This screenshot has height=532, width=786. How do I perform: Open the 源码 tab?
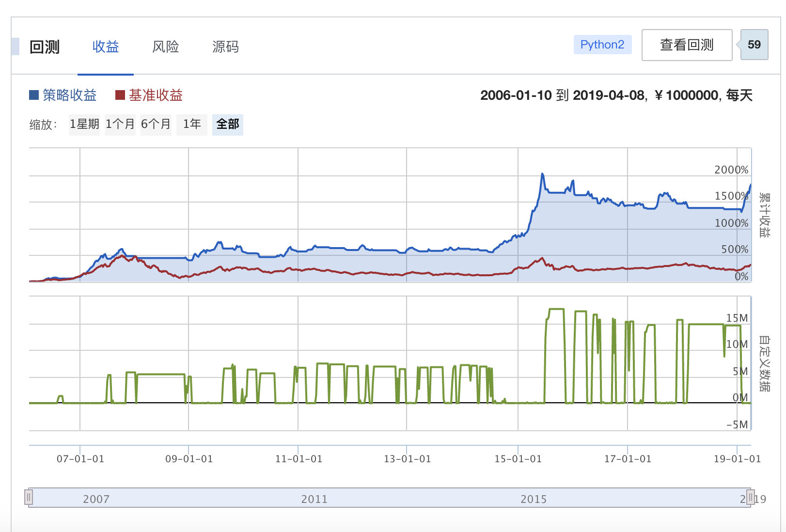pos(225,47)
